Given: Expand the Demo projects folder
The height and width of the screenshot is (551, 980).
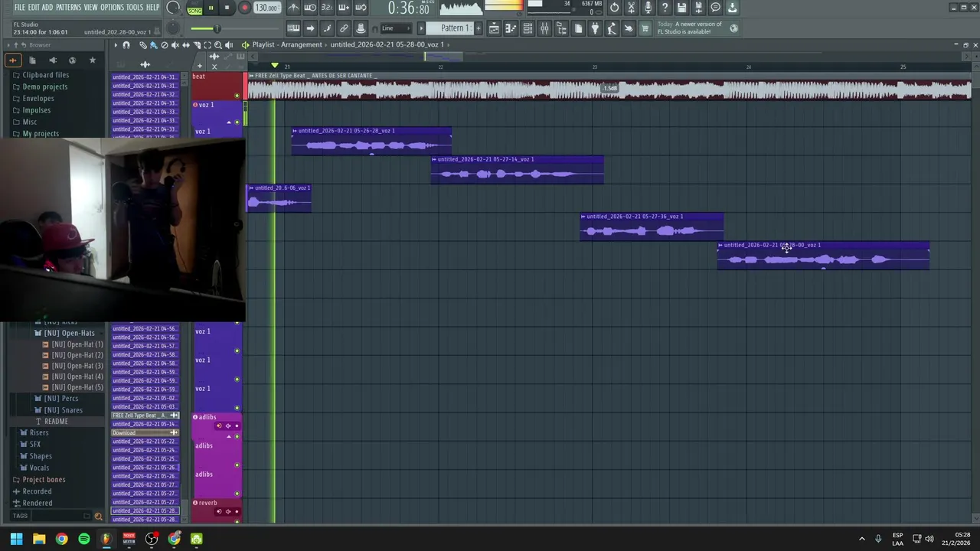Looking at the screenshot, I should [45, 86].
